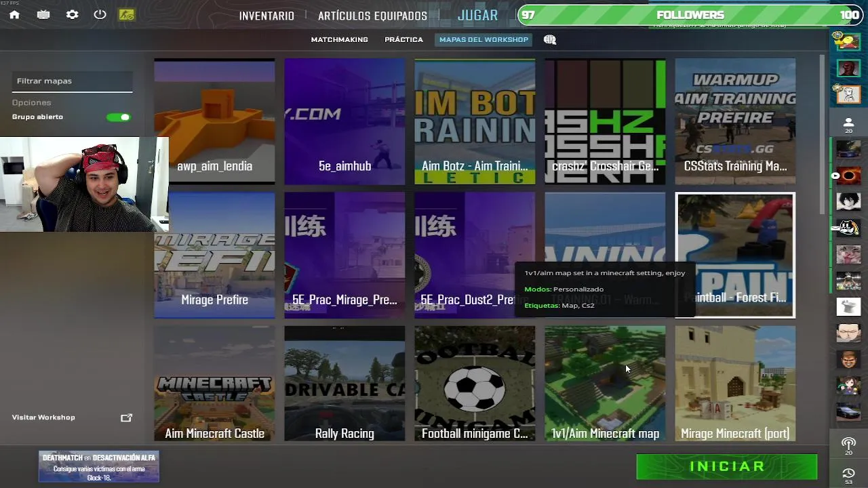Select the glasses man avatar friend
868x488 pixels.
pos(848,333)
